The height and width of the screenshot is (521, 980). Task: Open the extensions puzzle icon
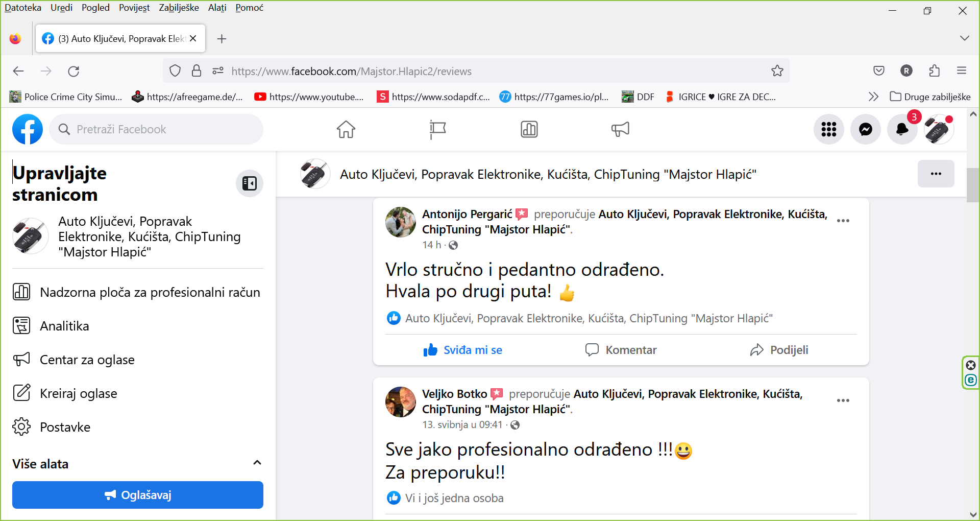934,71
